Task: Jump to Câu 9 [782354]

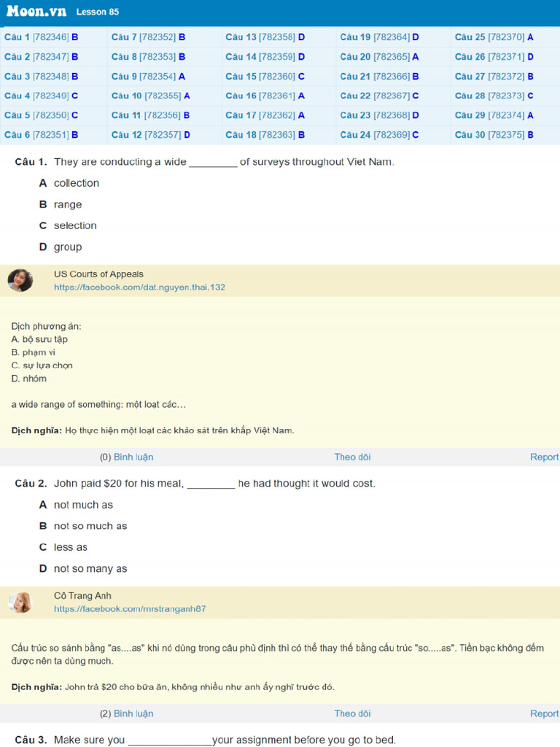Action: [148, 76]
